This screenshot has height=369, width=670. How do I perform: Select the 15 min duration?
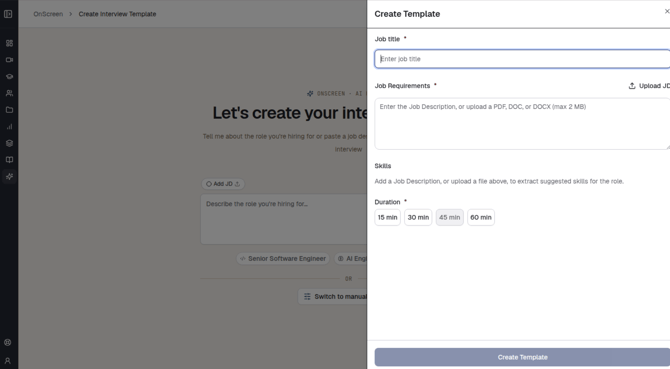point(388,217)
